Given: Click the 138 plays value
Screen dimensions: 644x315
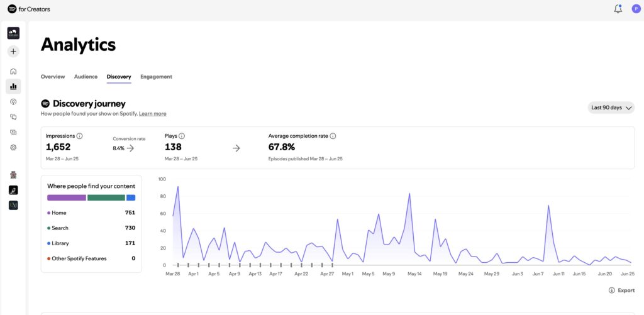Looking at the screenshot, I should click(x=173, y=147).
